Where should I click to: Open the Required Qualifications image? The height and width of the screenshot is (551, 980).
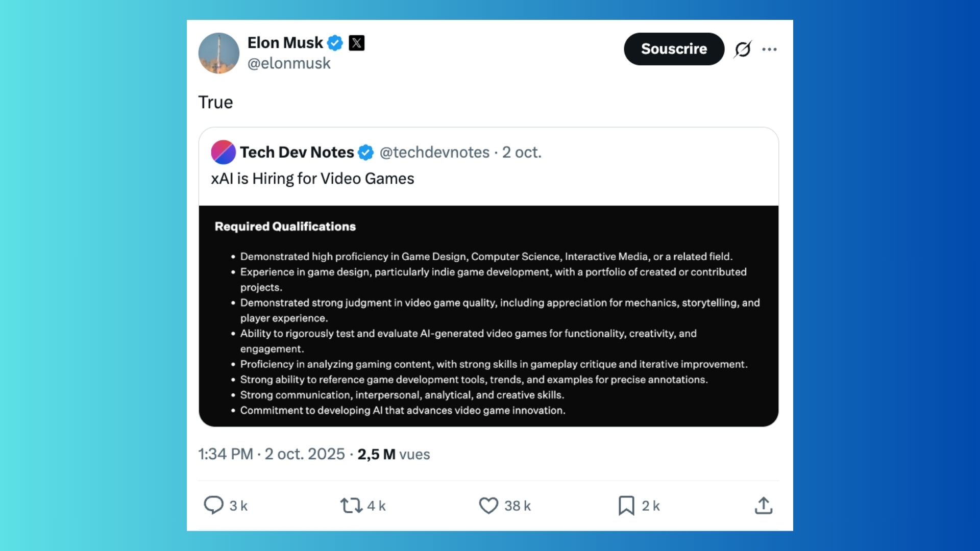[x=488, y=315]
